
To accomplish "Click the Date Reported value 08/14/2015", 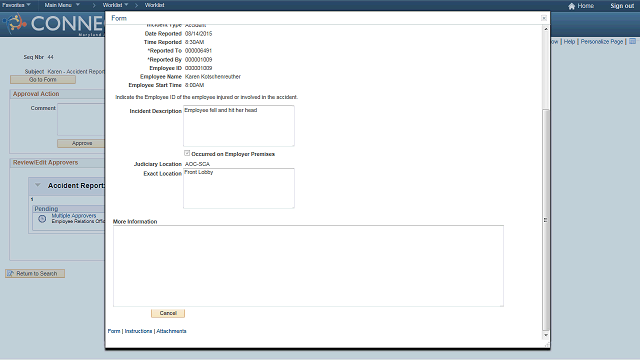I will (198, 33).
